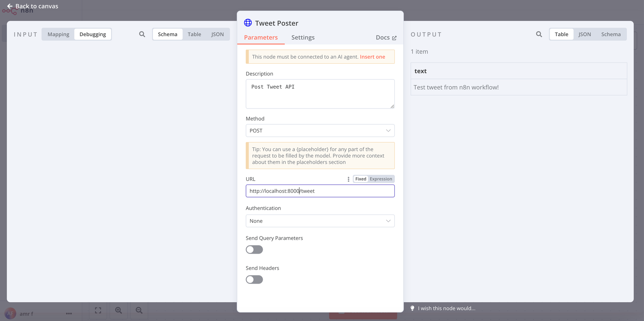Open the amr f user avatar
This screenshot has width=644, height=321.
(x=10, y=313)
